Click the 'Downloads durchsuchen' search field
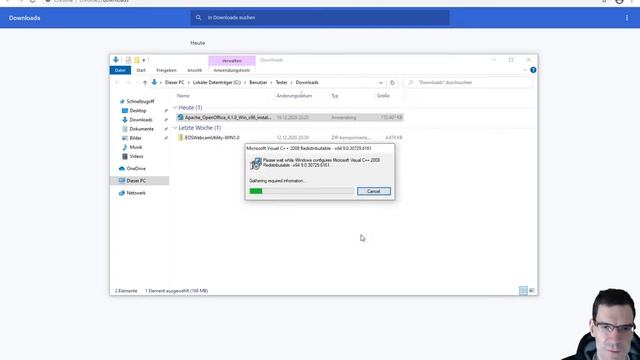The height and width of the screenshot is (360, 640). point(468,82)
